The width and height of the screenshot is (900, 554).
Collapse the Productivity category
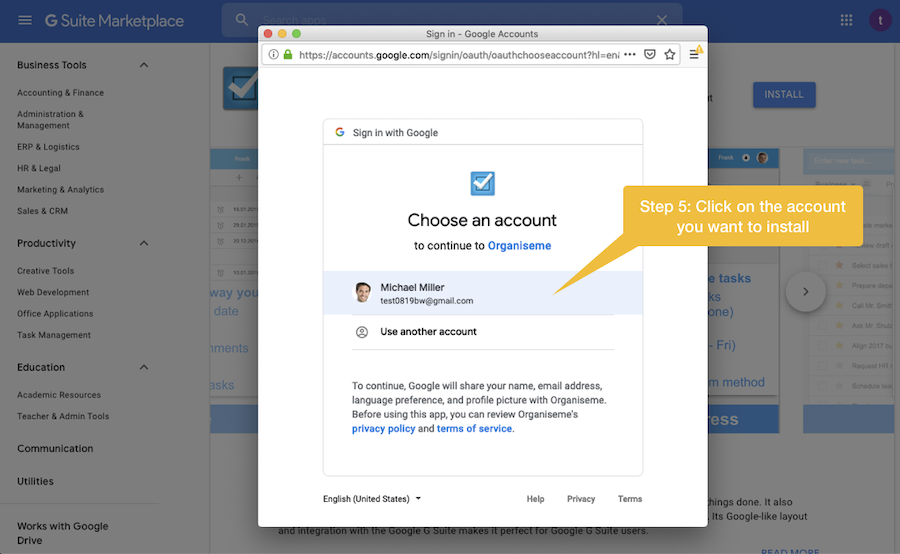(x=143, y=243)
